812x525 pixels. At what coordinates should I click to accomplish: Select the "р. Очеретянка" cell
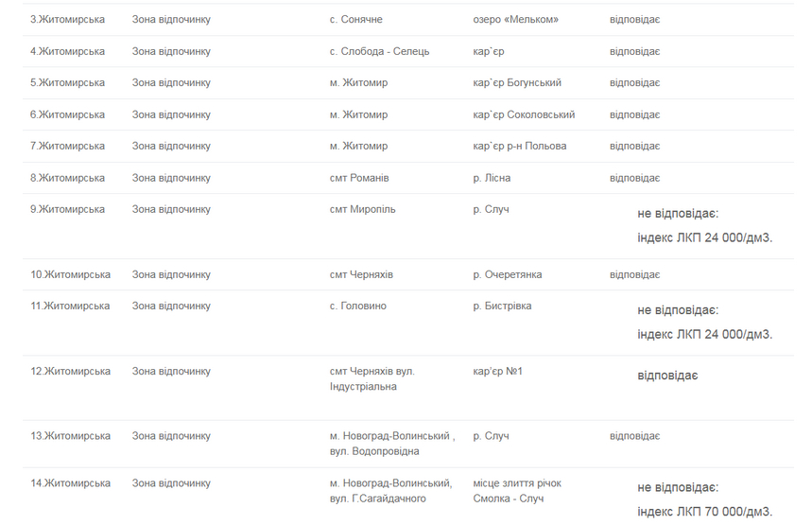(x=507, y=274)
